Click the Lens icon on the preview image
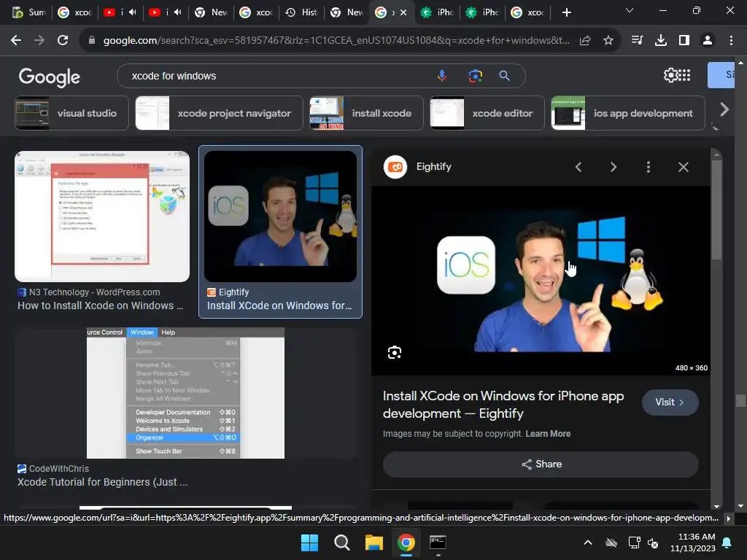 [x=394, y=352]
